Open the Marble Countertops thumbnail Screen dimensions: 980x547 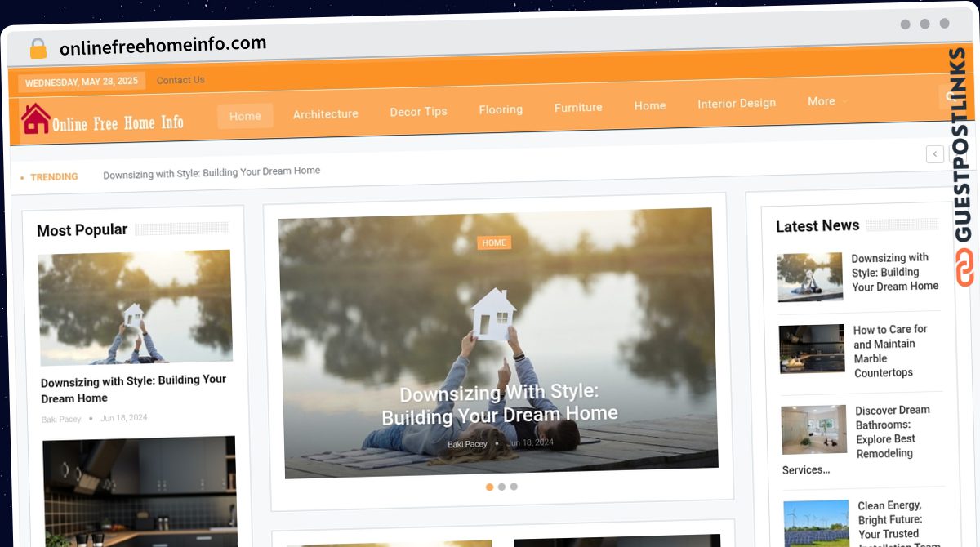click(812, 349)
